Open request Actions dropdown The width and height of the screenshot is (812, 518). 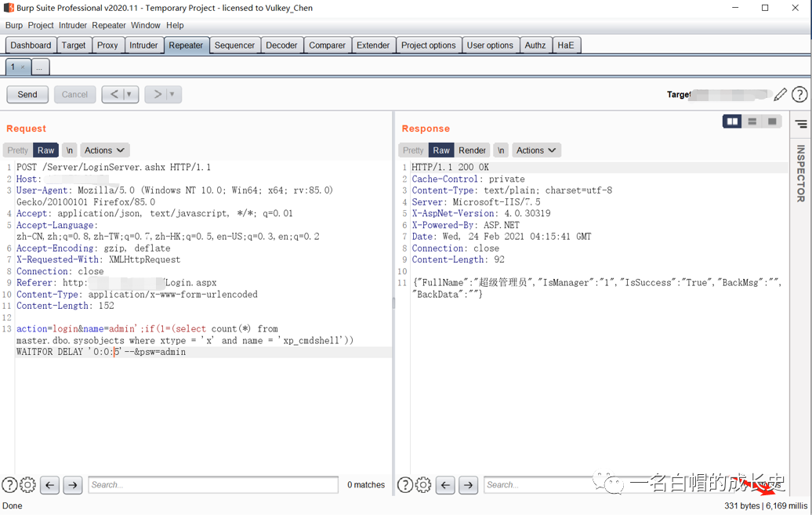(104, 150)
